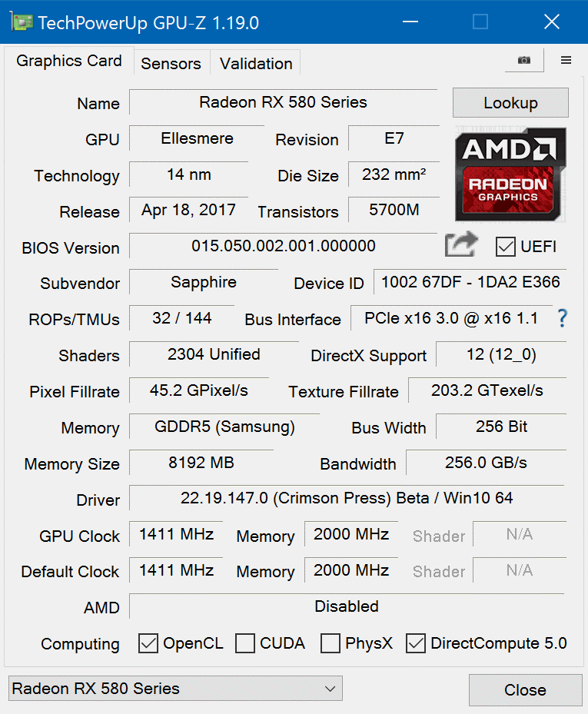This screenshot has width=588, height=714.
Task: Switch to the Validation tab
Action: pyautogui.click(x=256, y=64)
